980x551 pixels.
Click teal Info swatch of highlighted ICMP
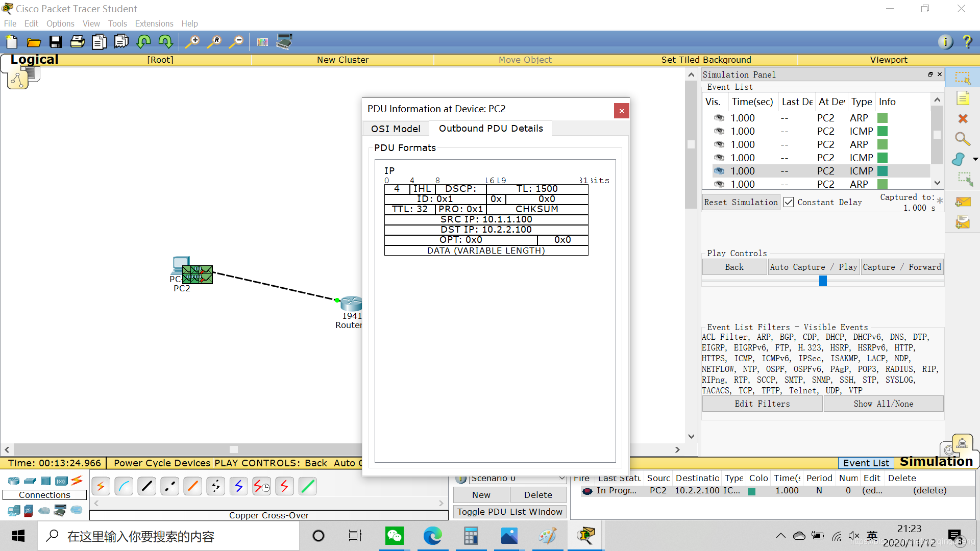(882, 171)
